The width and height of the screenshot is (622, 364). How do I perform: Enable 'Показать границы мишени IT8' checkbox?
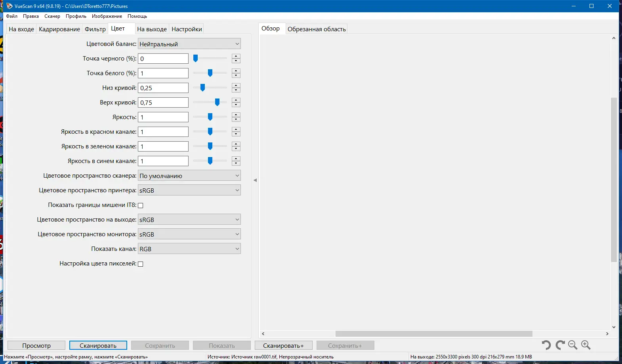point(140,205)
